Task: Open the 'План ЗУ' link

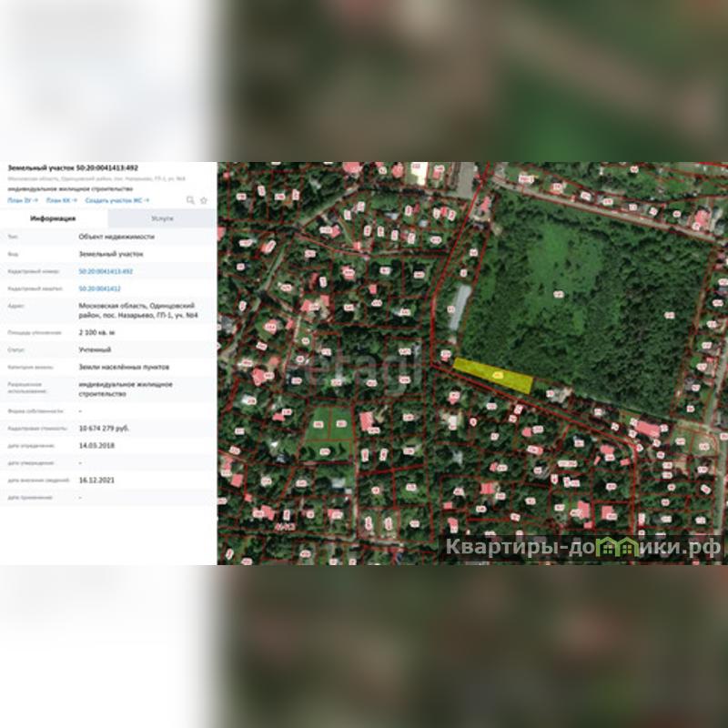Action: point(20,199)
